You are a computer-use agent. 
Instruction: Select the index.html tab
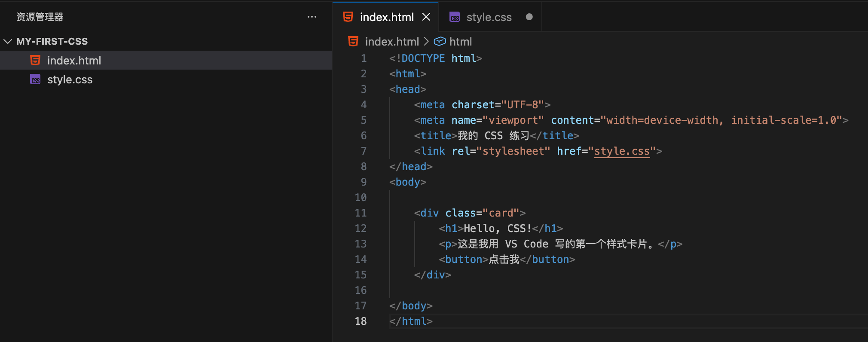(386, 17)
